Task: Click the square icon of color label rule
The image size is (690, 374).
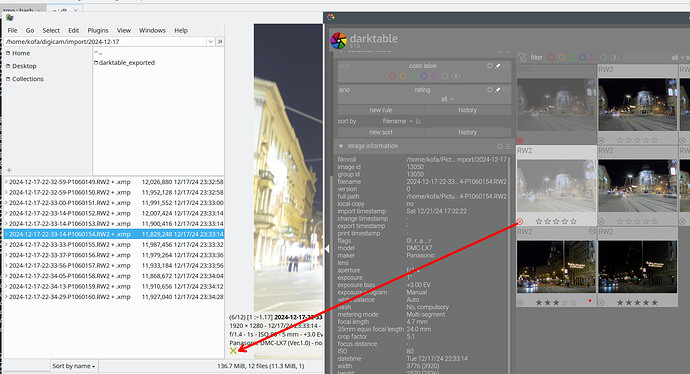Action: (x=489, y=66)
